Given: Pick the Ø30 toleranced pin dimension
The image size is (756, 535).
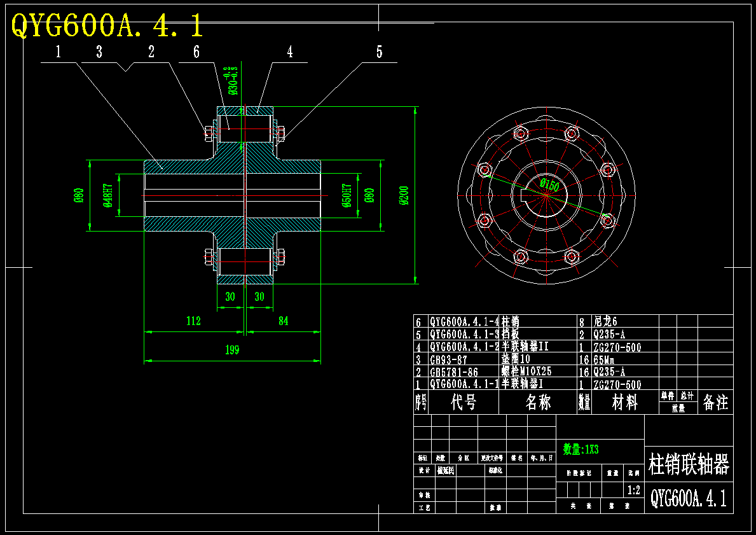Looking at the screenshot, I should click(x=232, y=80).
